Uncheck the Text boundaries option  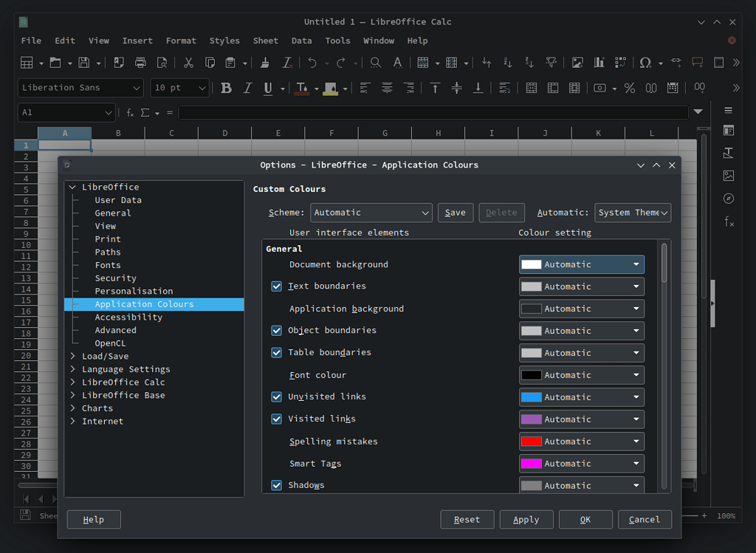pos(276,286)
